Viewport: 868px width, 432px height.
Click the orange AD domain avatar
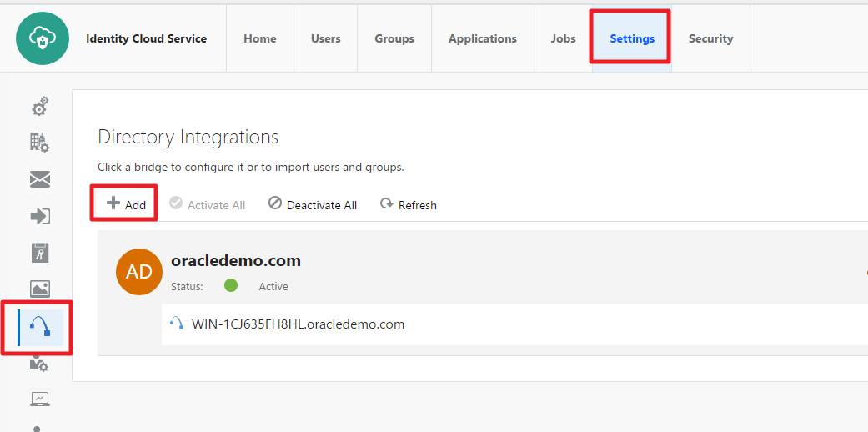click(139, 271)
